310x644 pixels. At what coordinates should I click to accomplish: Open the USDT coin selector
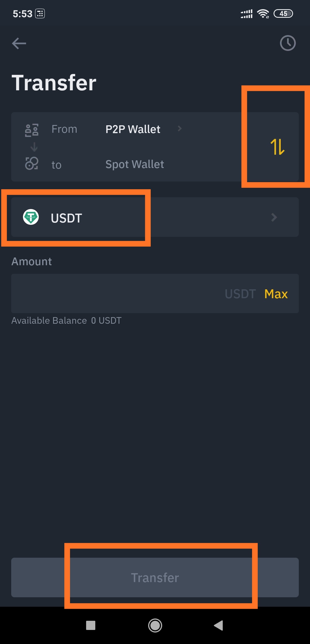155,217
